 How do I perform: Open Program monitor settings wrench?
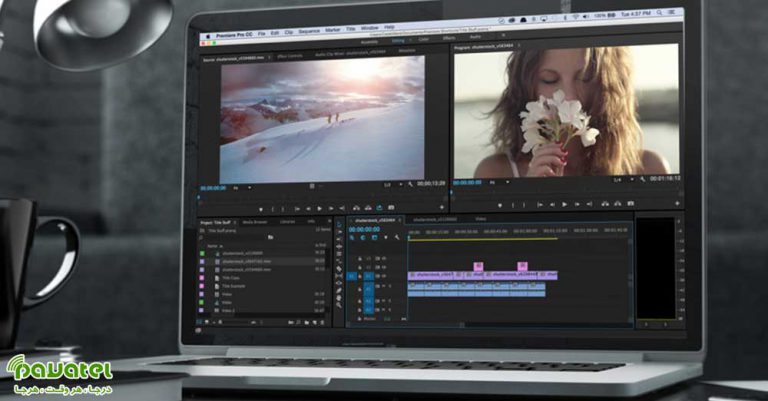point(643,180)
